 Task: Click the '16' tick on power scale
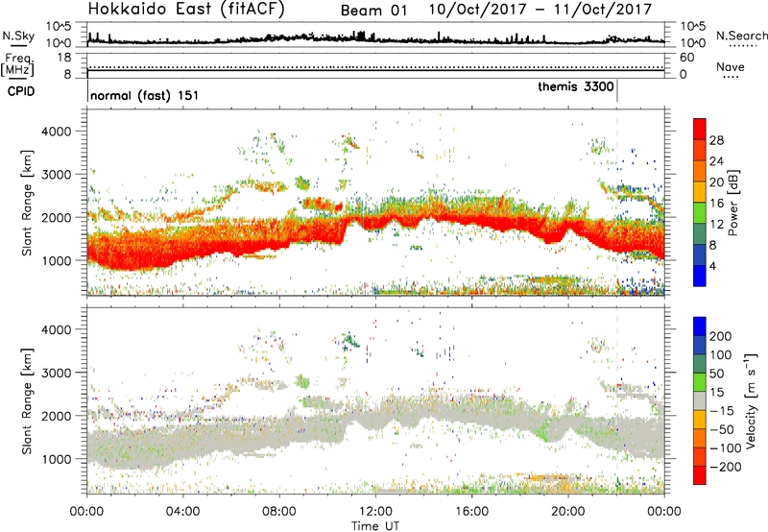716,204
